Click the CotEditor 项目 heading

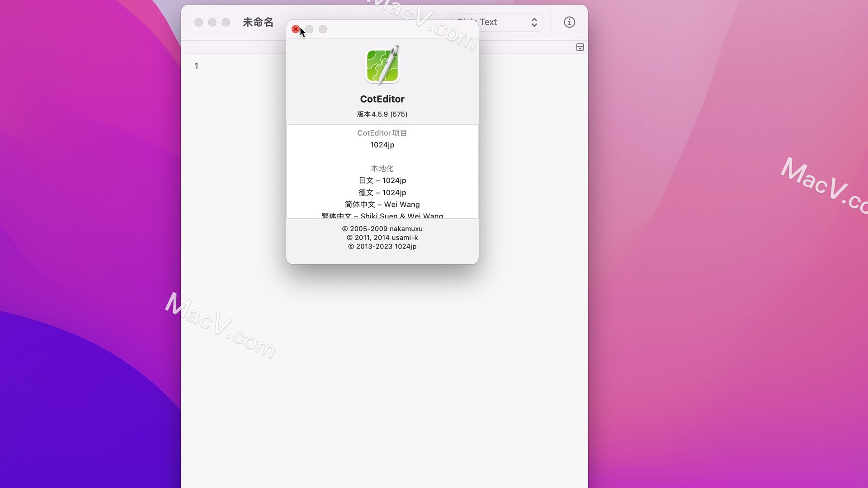(382, 133)
